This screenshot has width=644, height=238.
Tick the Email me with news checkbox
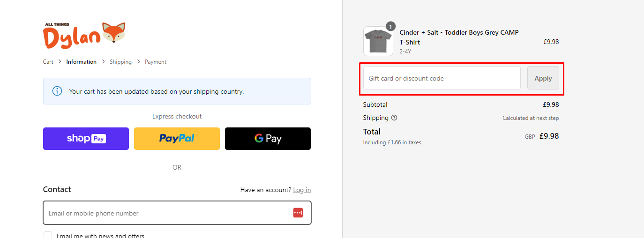tap(48, 236)
